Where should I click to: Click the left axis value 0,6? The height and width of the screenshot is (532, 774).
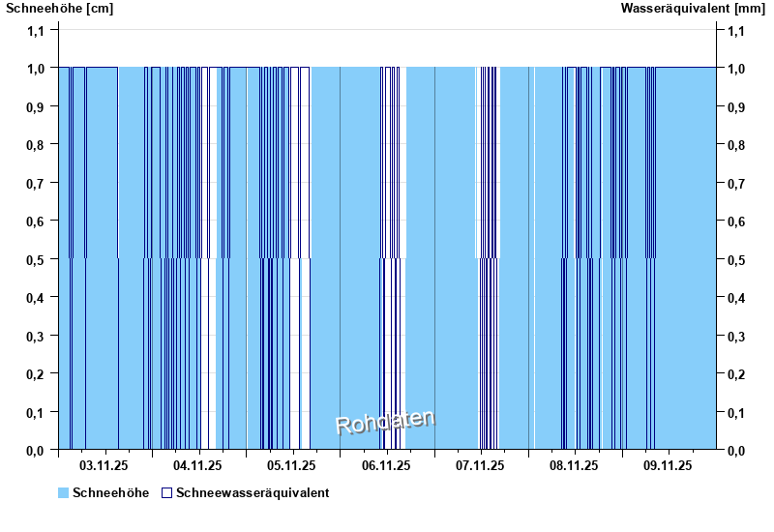35,222
